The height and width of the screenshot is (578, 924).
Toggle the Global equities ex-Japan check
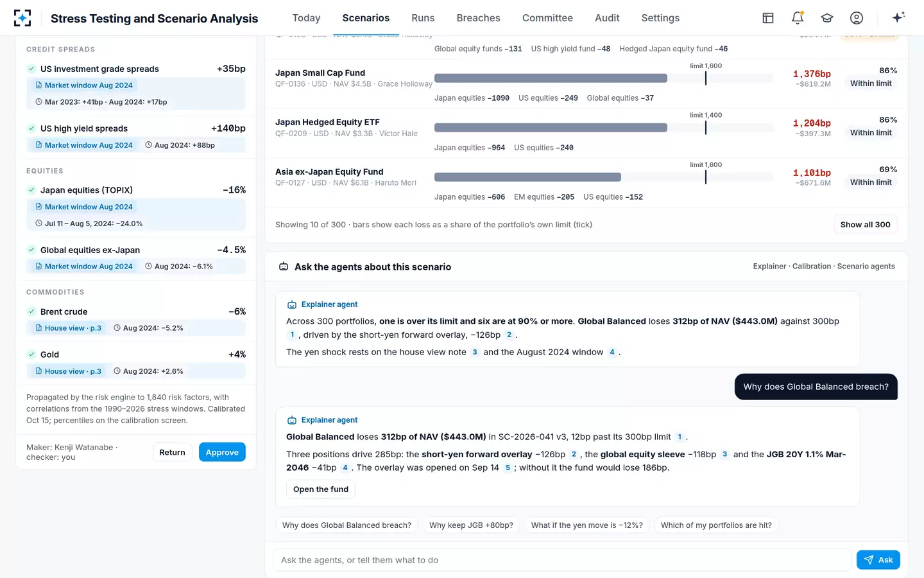31,250
